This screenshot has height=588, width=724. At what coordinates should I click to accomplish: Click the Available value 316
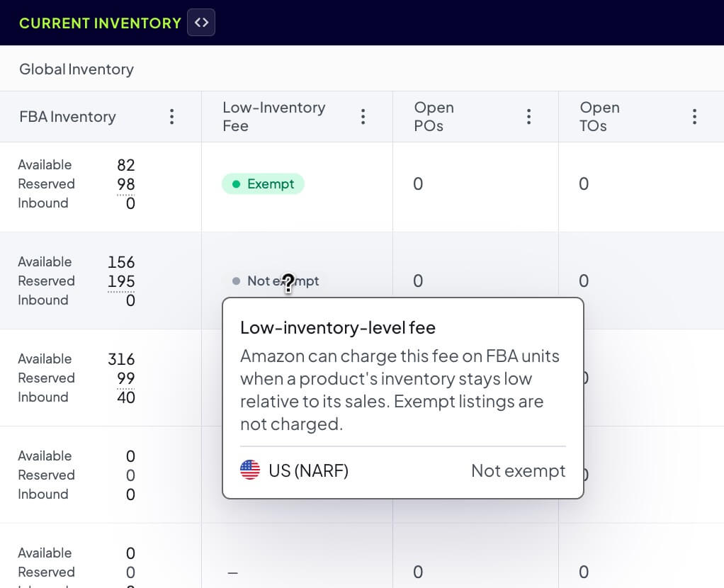(121, 359)
